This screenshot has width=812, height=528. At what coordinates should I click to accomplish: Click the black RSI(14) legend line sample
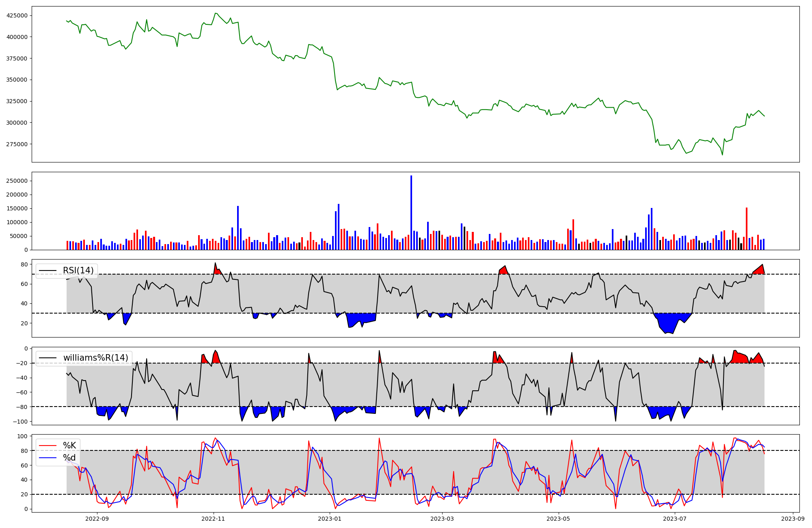(x=48, y=270)
